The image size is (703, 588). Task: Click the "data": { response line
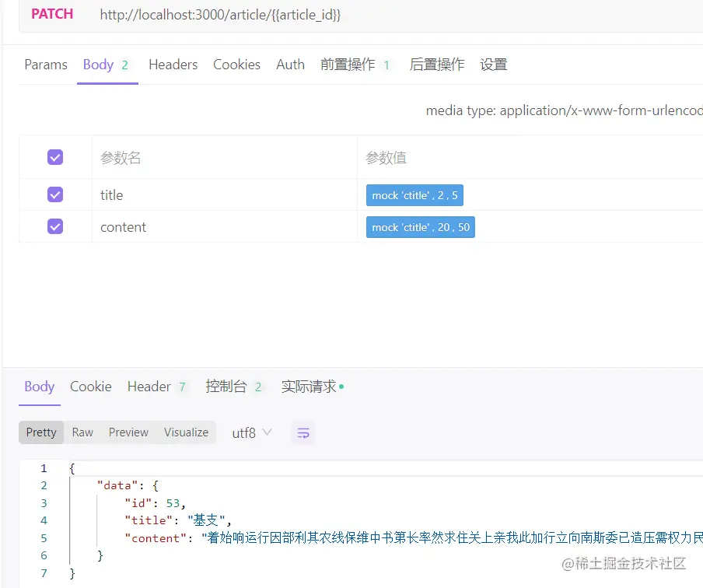[128, 485]
